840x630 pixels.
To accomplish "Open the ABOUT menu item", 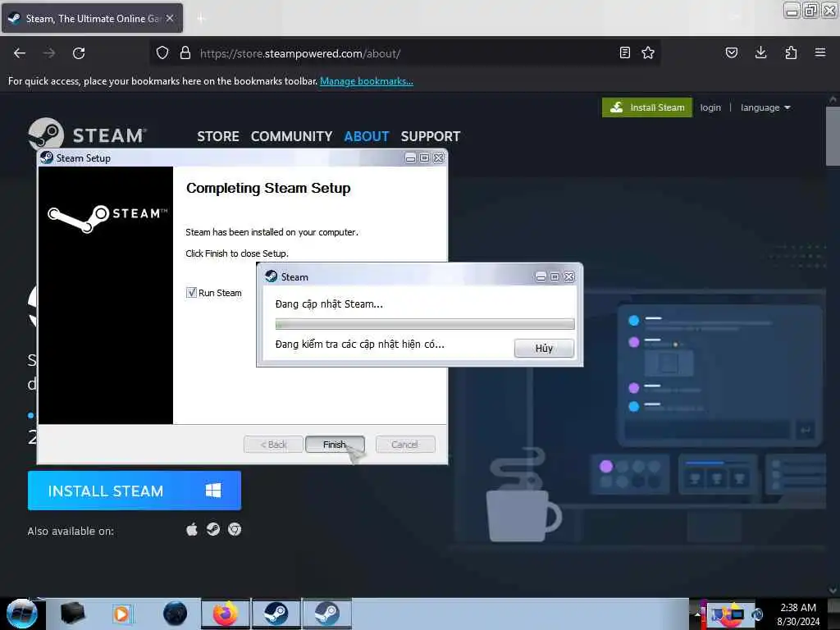I will [x=367, y=137].
